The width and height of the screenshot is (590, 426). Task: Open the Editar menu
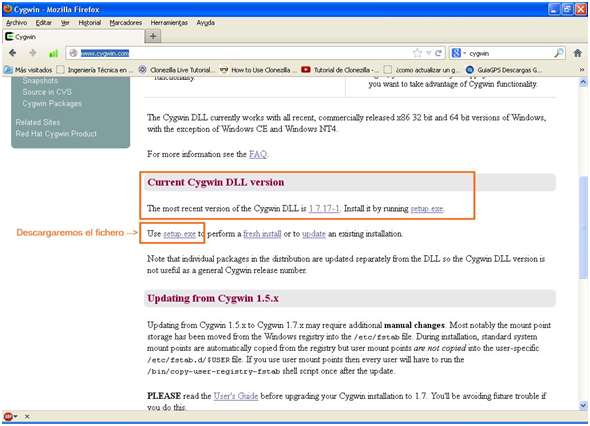tap(44, 23)
